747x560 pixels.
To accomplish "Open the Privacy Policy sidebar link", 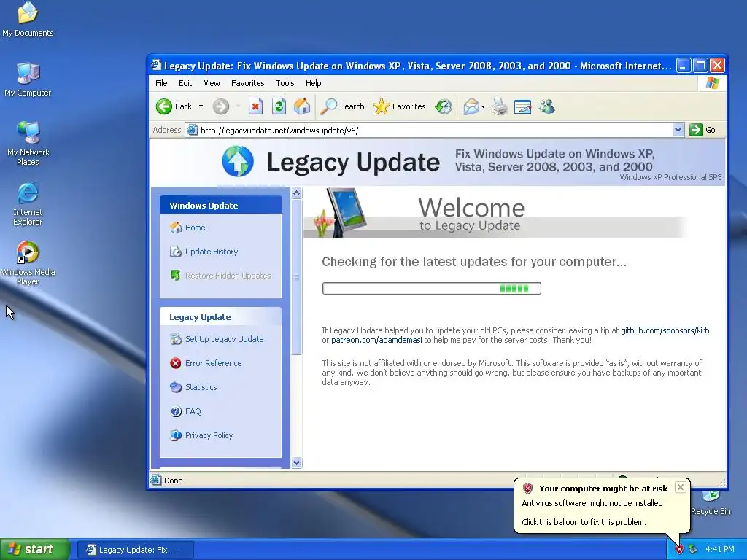I will pos(209,435).
